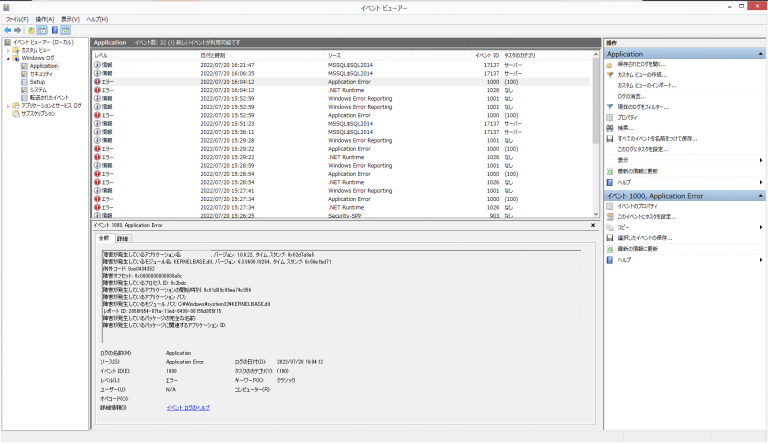Image resolution: width=768 pixels, height=443 pixels.
Task: Open the イベント ログのヘルプ link
Action: (188, 408)
